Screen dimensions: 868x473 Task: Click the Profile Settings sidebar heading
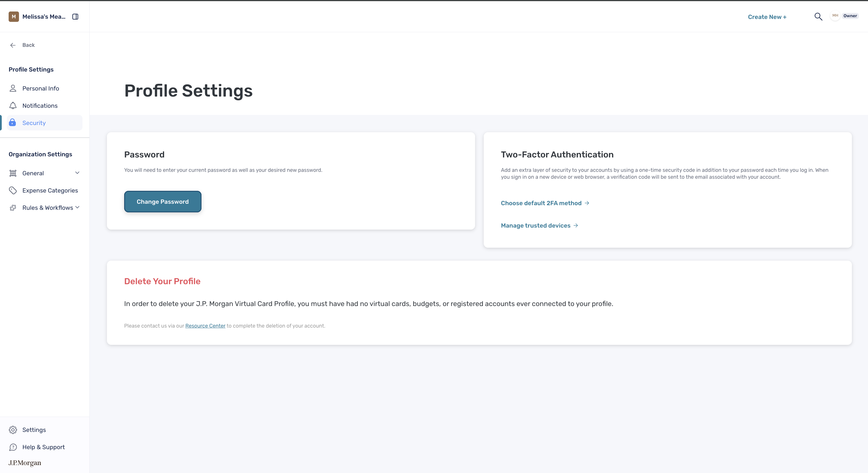point(31,70)
